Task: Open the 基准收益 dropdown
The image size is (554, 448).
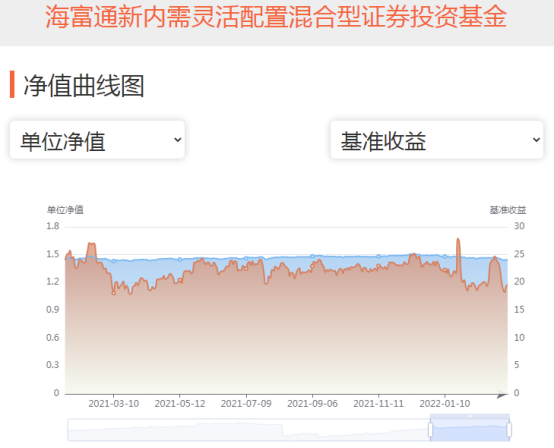Action: click(437, 140)
